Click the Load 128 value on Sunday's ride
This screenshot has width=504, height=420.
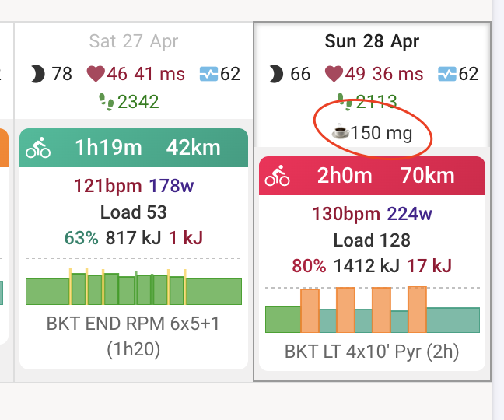[372, 240]
